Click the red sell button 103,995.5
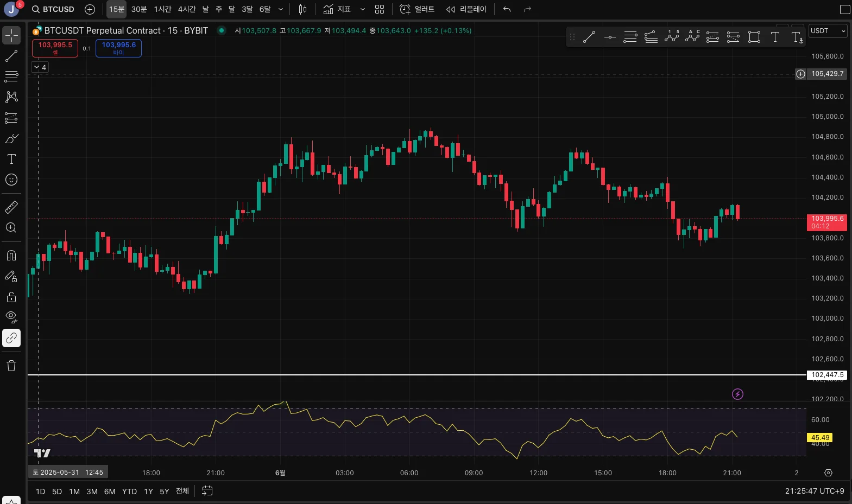 pyautogui.click(x=55, y=48)
